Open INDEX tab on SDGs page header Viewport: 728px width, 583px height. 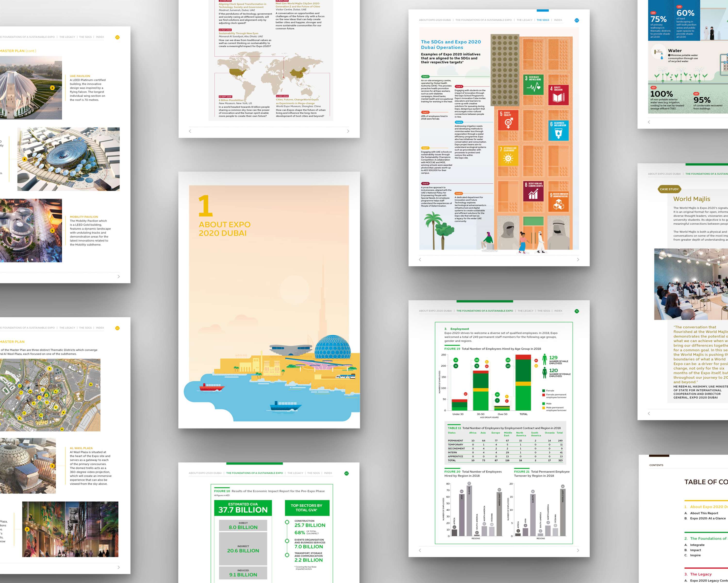[558, 20]
